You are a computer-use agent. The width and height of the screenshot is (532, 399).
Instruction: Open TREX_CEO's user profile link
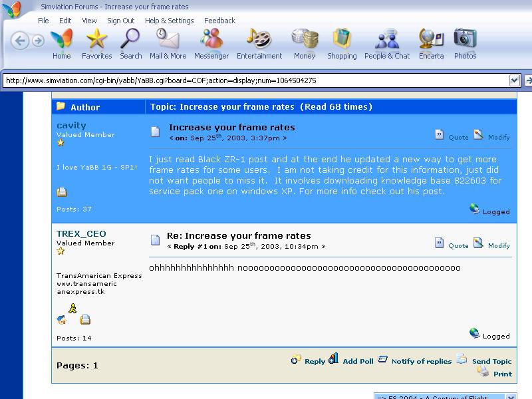81,234
